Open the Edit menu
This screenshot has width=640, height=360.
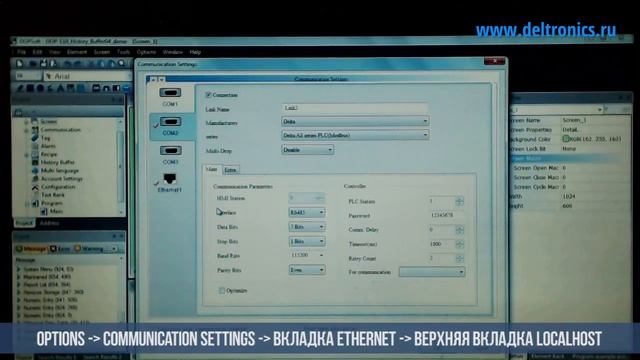pos(37,52)
